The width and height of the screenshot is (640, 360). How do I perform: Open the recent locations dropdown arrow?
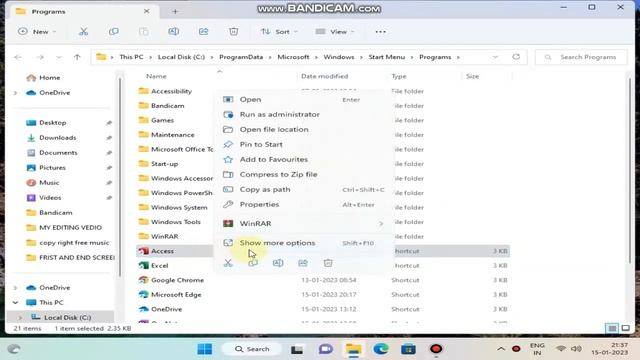59,57
